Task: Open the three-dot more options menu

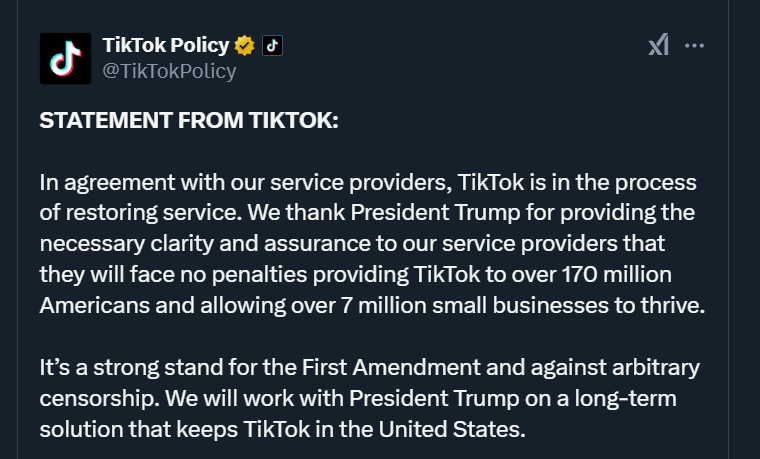Action: pyautogui.click(x=694, y=46)
